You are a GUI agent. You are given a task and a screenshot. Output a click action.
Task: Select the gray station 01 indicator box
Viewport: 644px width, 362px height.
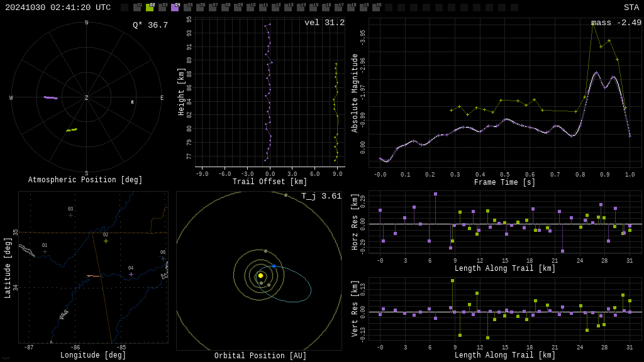[137, 8]
